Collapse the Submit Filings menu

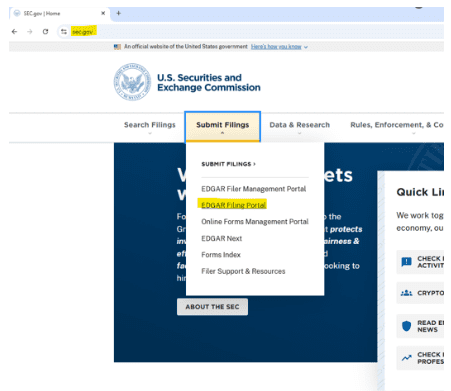click(x=222, y=127)
